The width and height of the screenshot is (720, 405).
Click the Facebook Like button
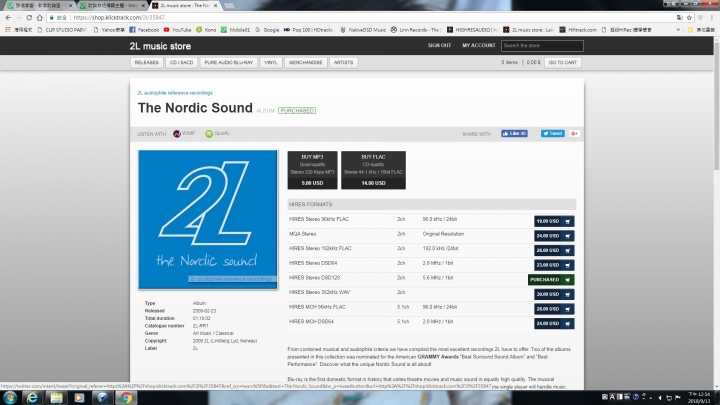coord(514,134)
